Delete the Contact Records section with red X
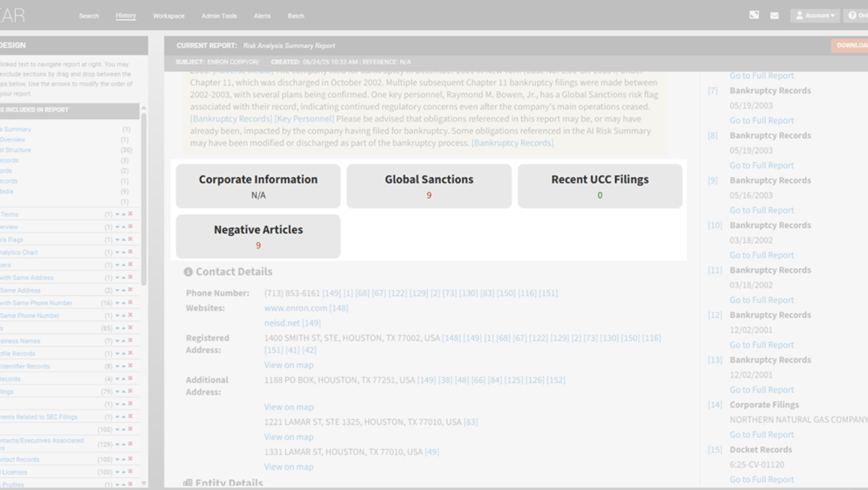 [x=130, y=459]
